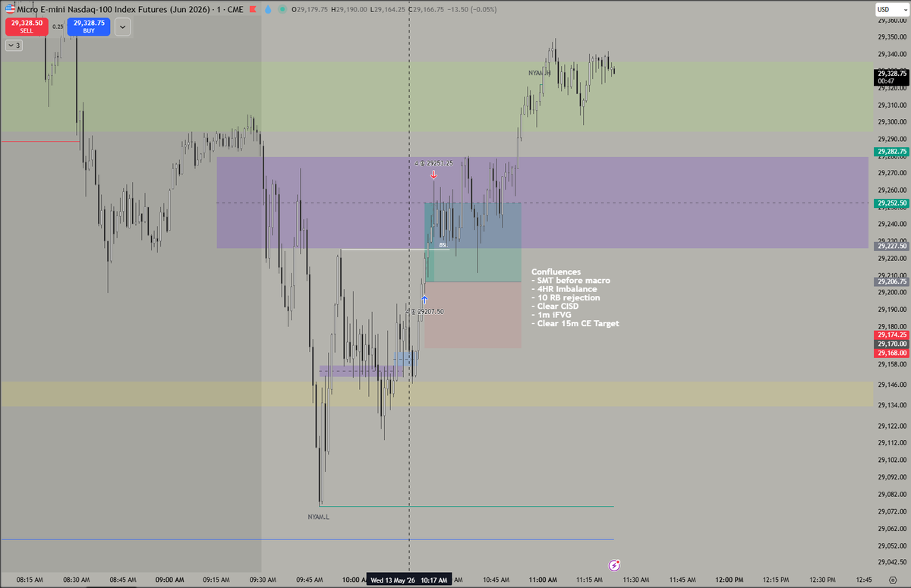The image size is (911, 588).
Task: Click the gray 29,206.75 price axis label
Action: (x=892, y=281)
